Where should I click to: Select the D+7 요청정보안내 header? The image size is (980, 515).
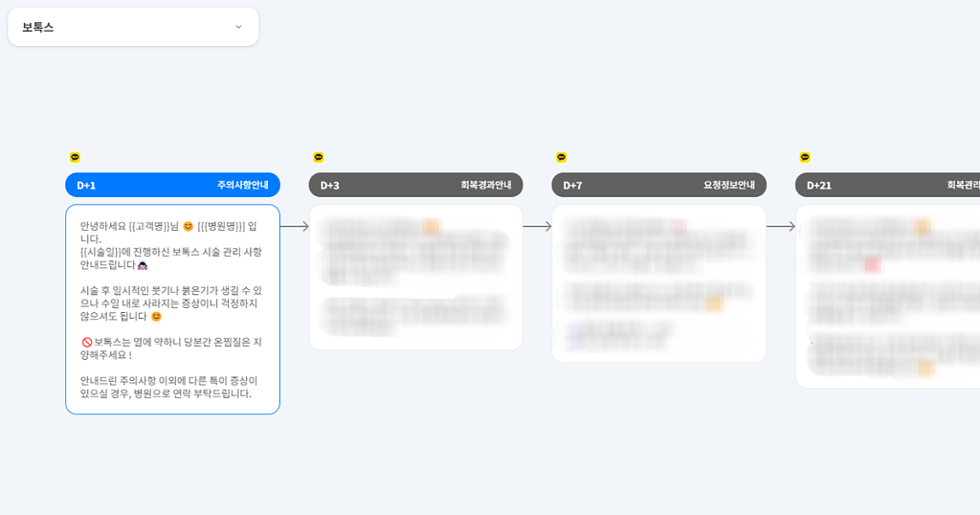tap(658, 185)
